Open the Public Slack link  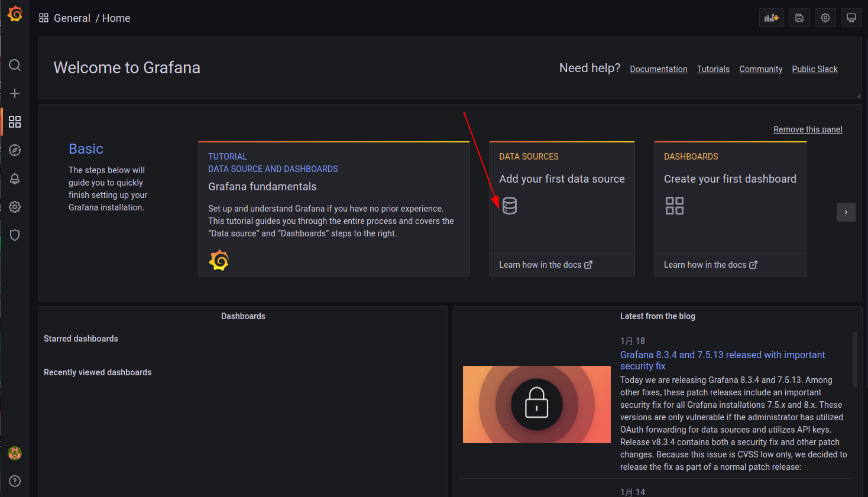[815, 69]
